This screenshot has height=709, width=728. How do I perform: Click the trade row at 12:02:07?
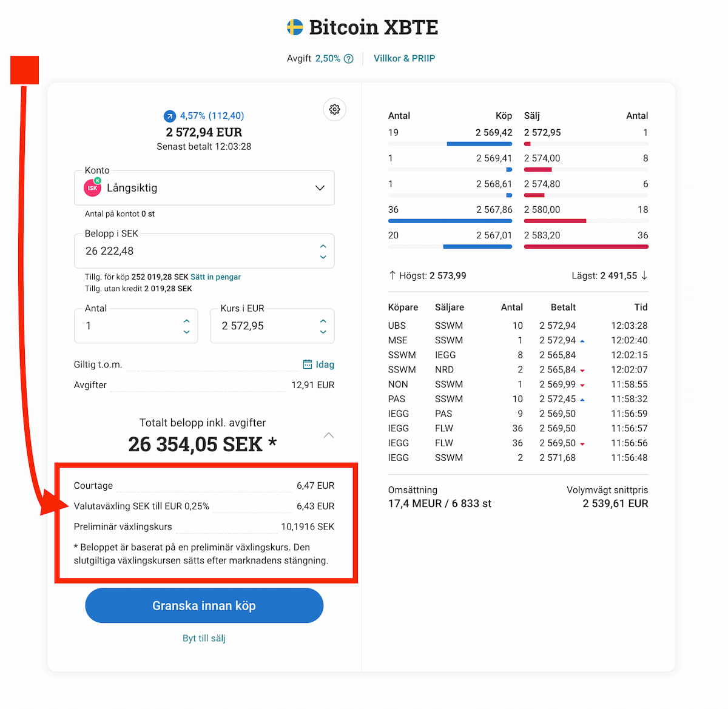[x=518, y=369]
